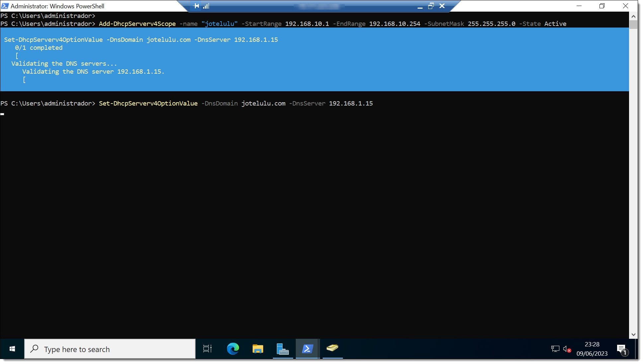The width and height of the screenshot is (643, 364).
Task: Close the remote session via connection bar
Action: (442, 6)
